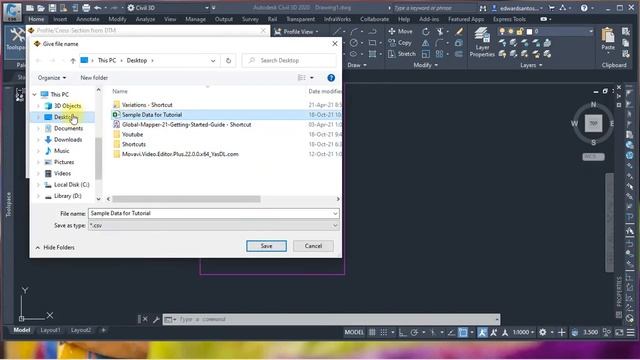Select the Stretch tool
The width and height of the screenshot is (640, 360).
coord(402,54)
